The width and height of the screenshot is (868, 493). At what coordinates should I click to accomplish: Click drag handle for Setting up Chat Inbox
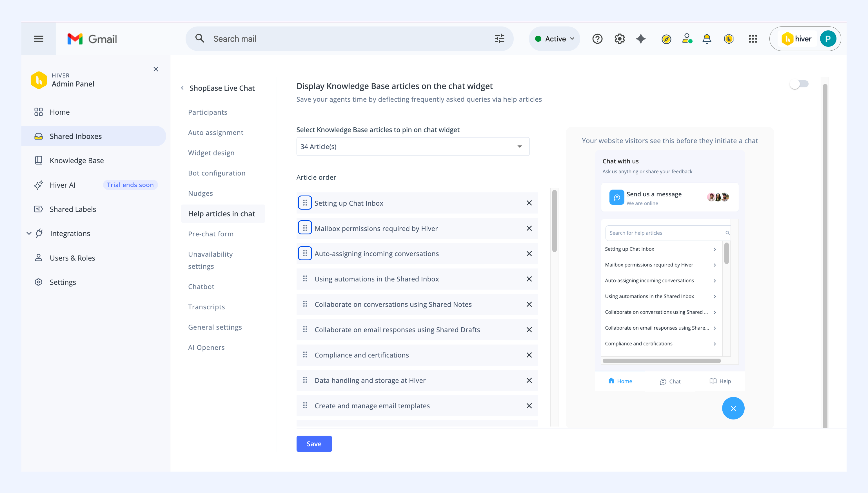tap(304, 203)
